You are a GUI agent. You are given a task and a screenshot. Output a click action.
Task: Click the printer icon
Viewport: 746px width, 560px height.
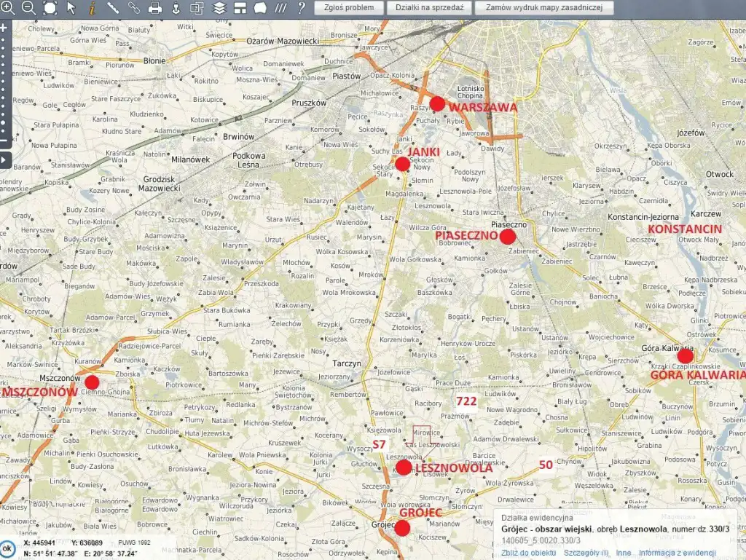(155, 8)
